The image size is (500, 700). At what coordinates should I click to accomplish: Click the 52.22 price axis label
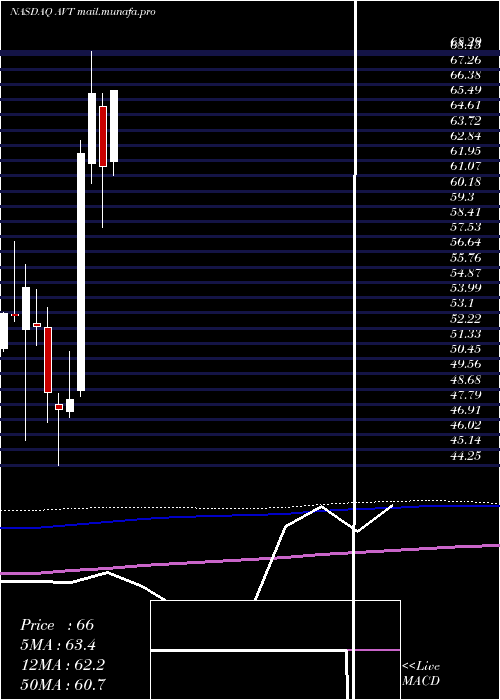pos(466,318)
